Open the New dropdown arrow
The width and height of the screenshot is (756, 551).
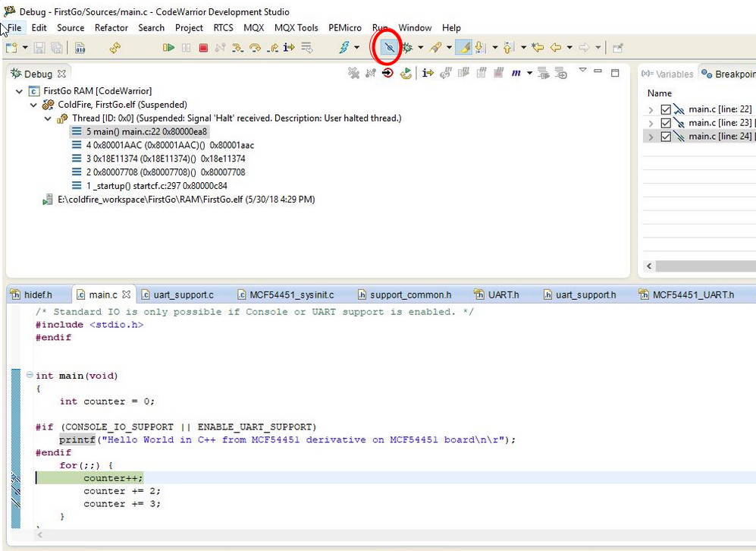pyautogui.click(x=25, y=47)
